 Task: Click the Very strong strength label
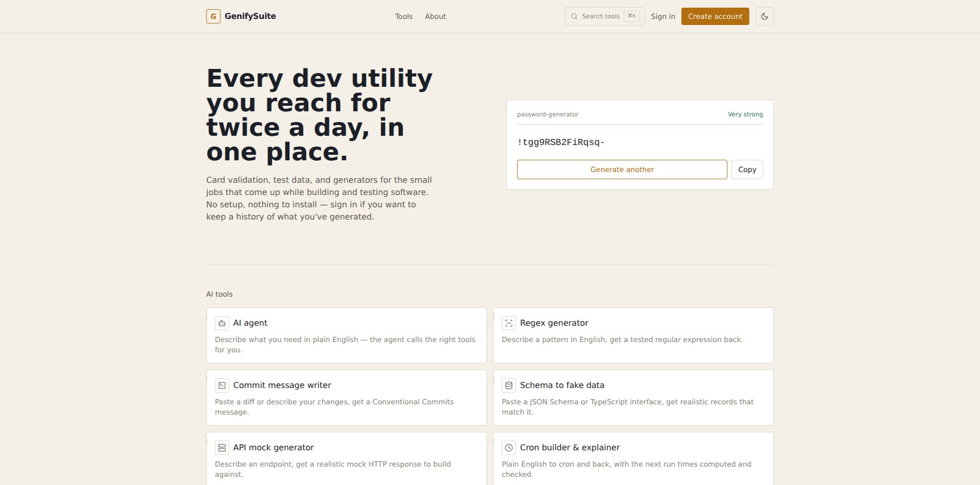pos(745,114)
